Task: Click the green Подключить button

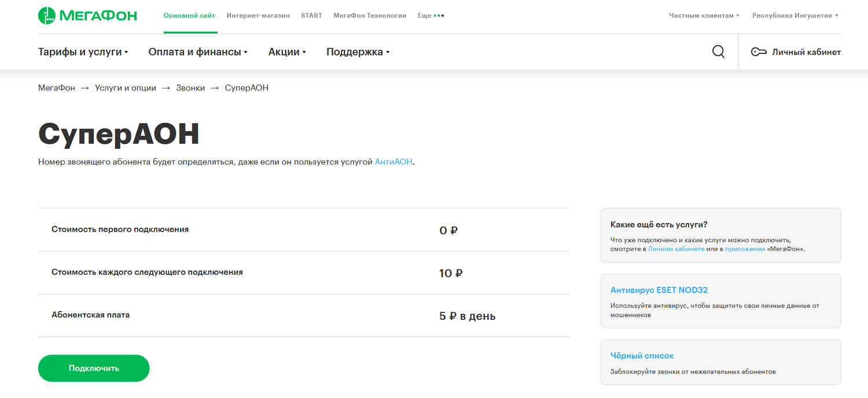Action: [94, 368]
